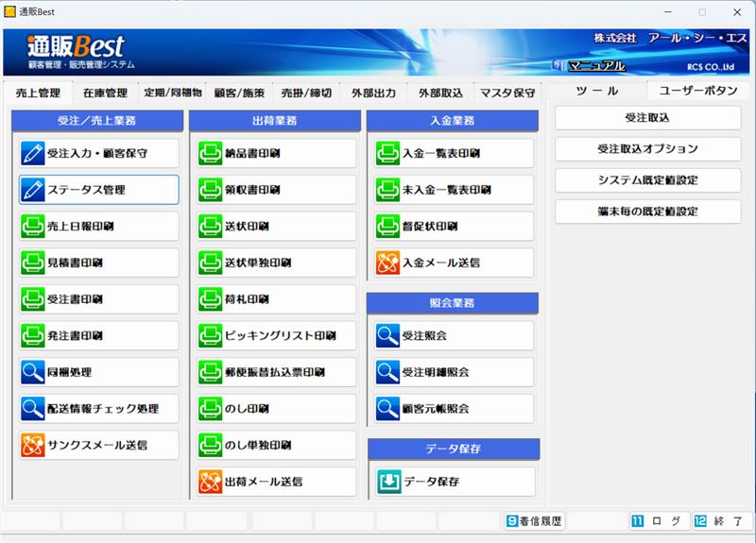Click ピッキングリスト印刷 printer icon
This screenshot has width=756, height=543.
click(210, 336)
